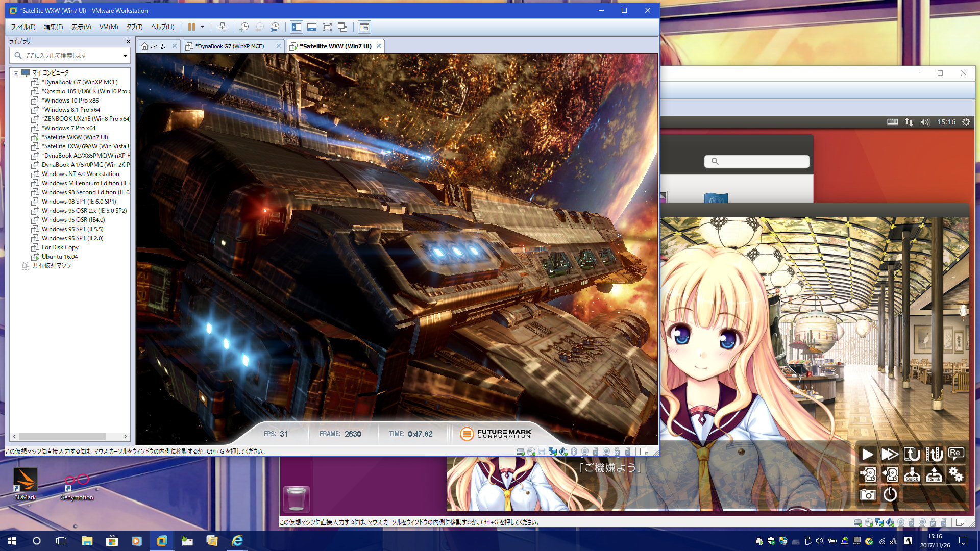Viewport: 980px width, 551px height.
Task: Switch to the DynaBook G7 (WinXP MCE) tab
Action: click(x=230, y=46)
